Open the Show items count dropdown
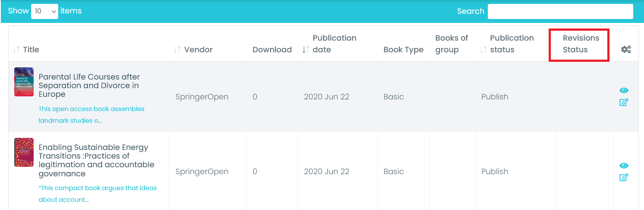This screenshot has width=644, height=210. coord(44,11)
